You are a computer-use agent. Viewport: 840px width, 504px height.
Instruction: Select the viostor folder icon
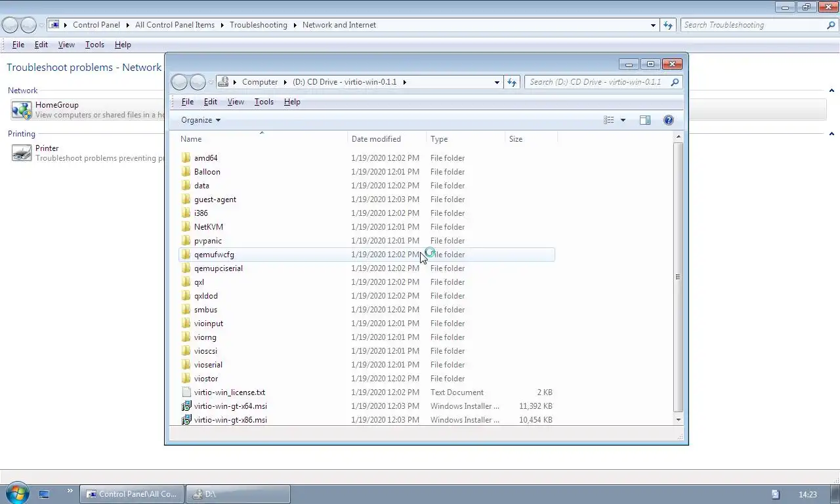pos(186,379)
